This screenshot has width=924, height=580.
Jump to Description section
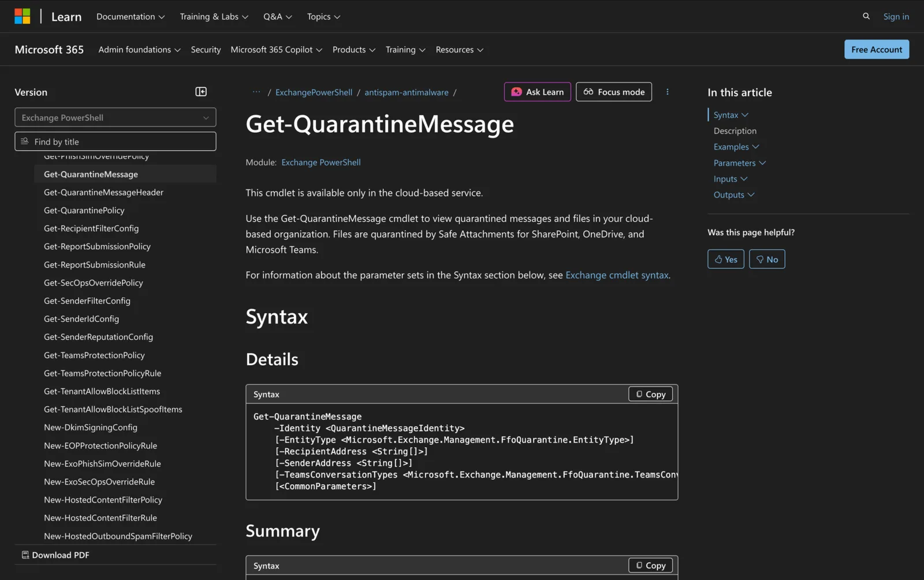(735, 131)
